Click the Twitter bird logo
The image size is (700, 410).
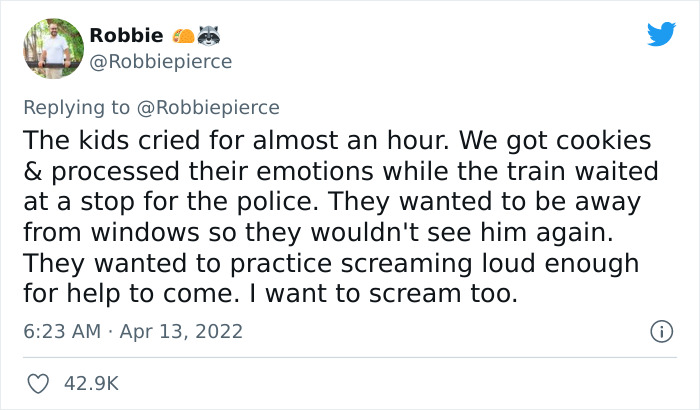coord(661,35)
